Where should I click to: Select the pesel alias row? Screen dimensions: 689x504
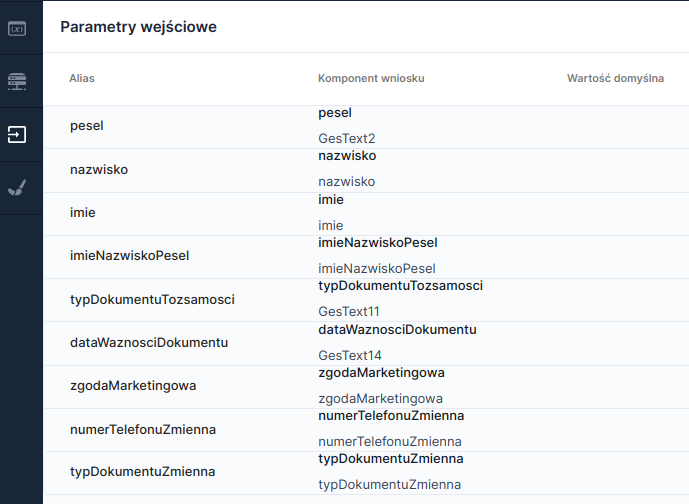tap(87, 126)
